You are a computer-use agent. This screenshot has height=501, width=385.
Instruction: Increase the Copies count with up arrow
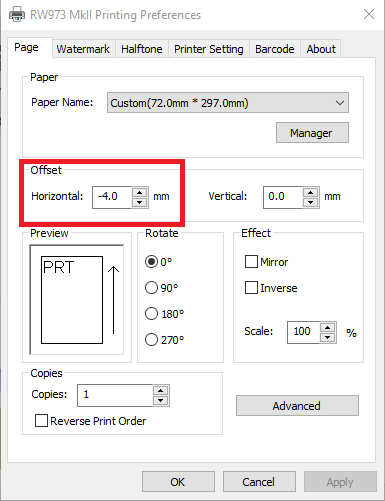coord(161,390)
